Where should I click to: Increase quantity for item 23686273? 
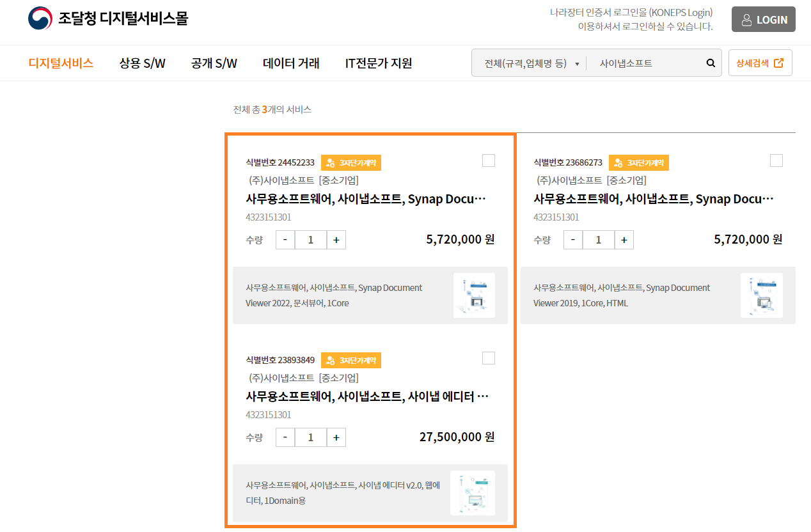tap(624, 240)
